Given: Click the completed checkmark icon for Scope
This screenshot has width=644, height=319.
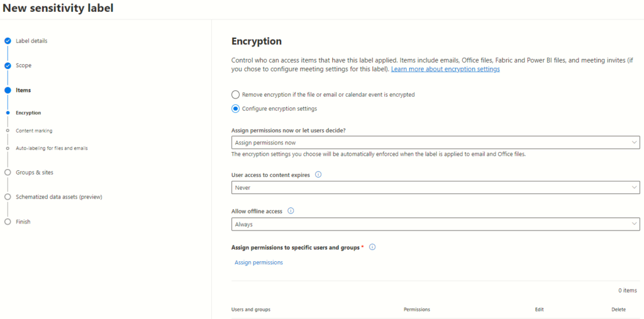Looking at the screenshot, I should click(x=8, y=65).
